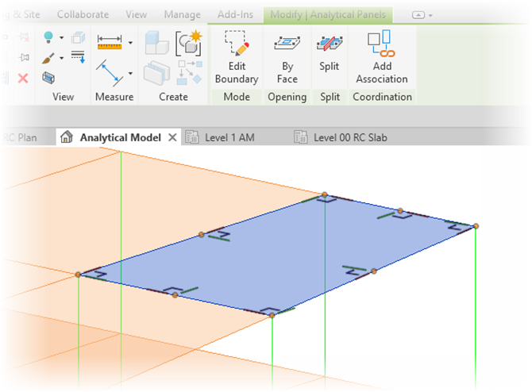Open the Collaborate ribbon tab
The height and width of the screenshot is (392, 532).
[83, 14]
